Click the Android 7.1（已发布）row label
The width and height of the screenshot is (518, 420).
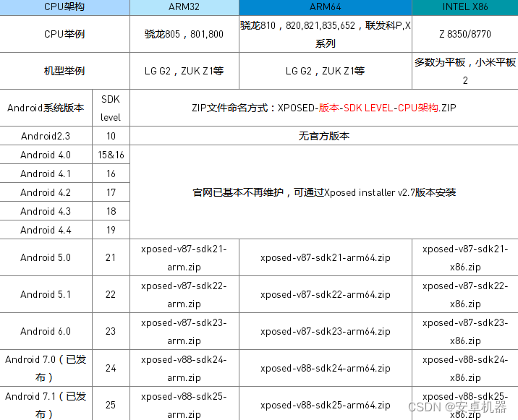pos(46,403)
